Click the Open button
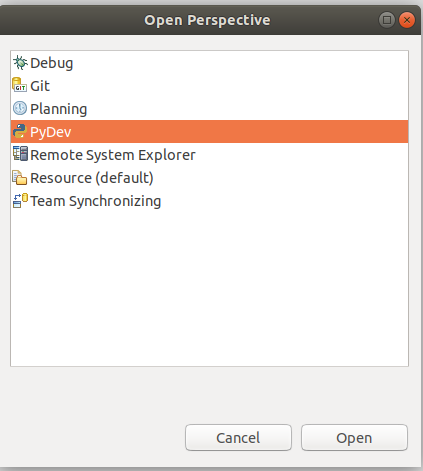This screenshot has height=471, width=423. [354, 438]
